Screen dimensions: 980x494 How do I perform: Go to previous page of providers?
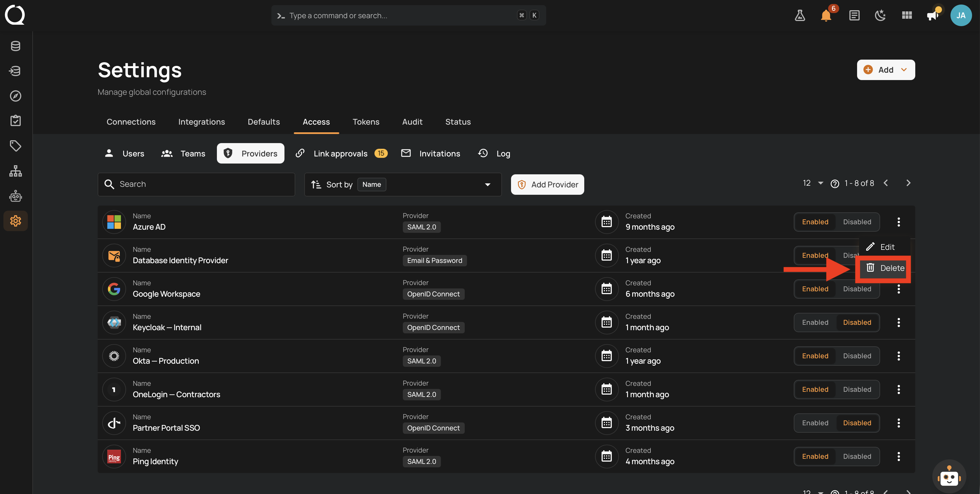click(x=886, y=183)
